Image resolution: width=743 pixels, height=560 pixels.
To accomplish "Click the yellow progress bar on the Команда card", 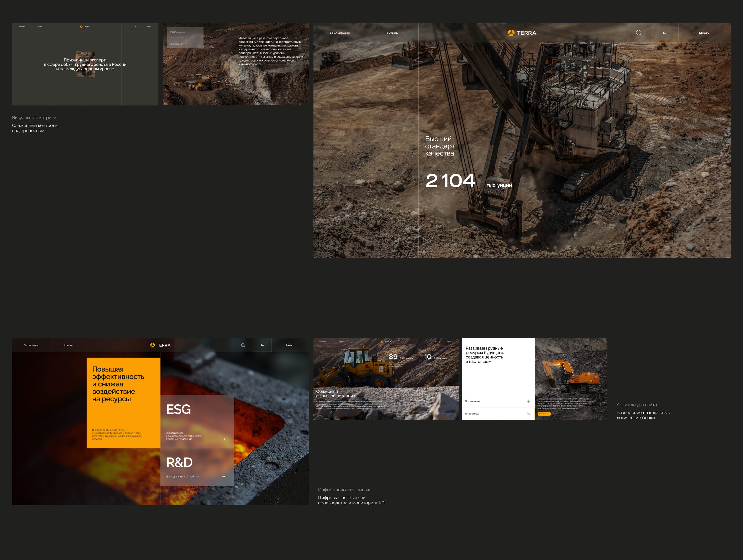I will (185, 35).
